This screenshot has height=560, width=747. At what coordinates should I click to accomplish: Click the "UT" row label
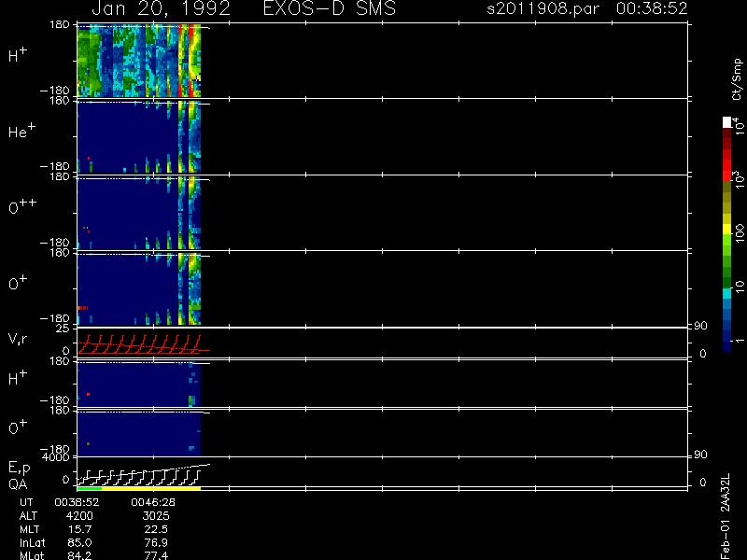click(26, 502)
